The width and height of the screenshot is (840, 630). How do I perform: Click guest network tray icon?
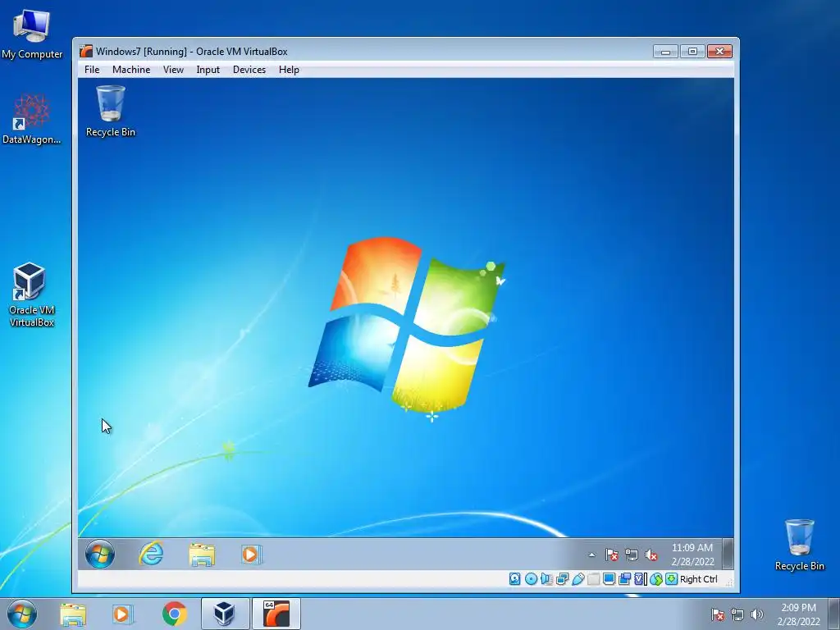631,555
